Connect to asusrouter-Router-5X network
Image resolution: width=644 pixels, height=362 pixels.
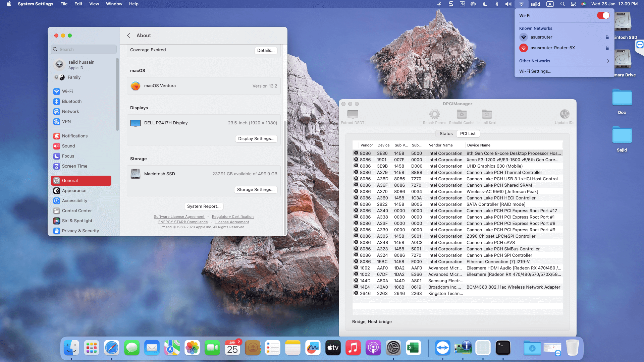coord(564,48)
